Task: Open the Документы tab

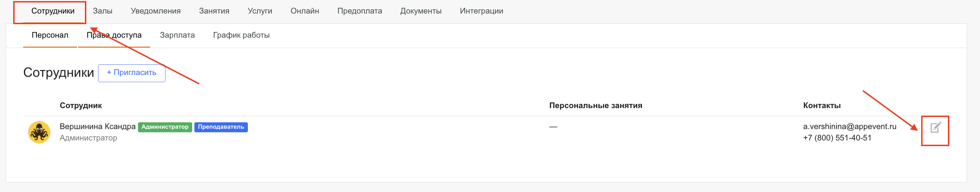Action: click(421, 11)
